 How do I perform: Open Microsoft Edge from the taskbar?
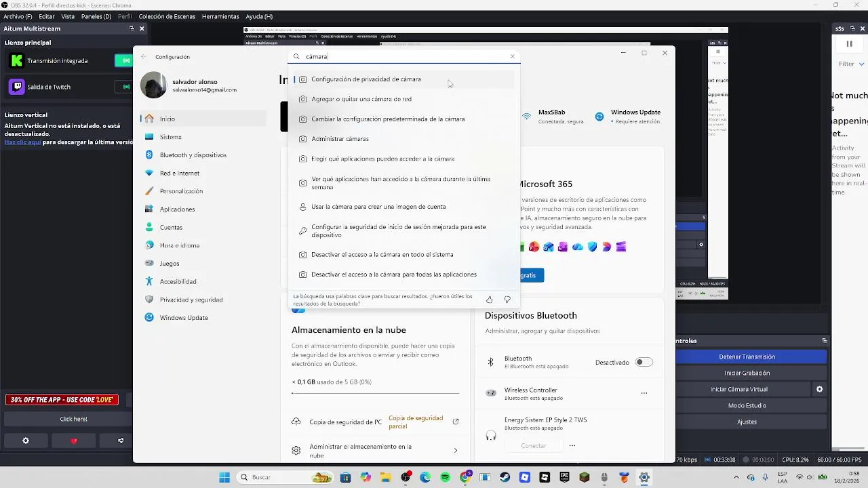(x=425, y=477)
